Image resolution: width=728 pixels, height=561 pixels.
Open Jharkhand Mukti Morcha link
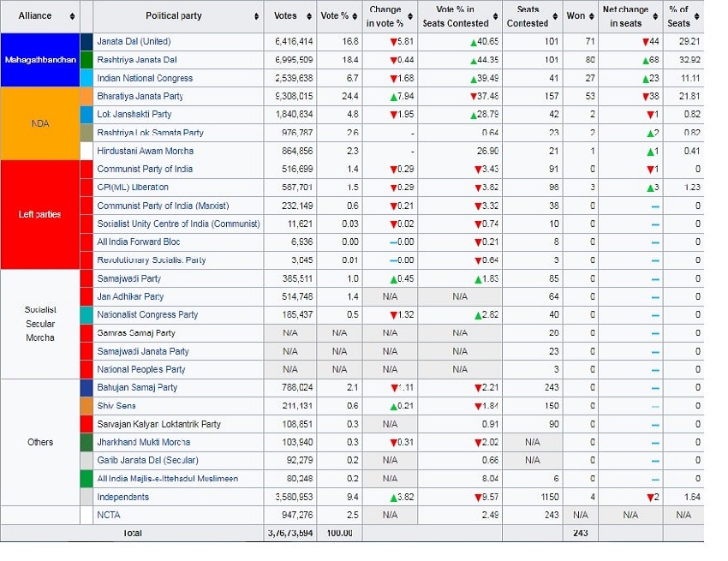[144, 442]
